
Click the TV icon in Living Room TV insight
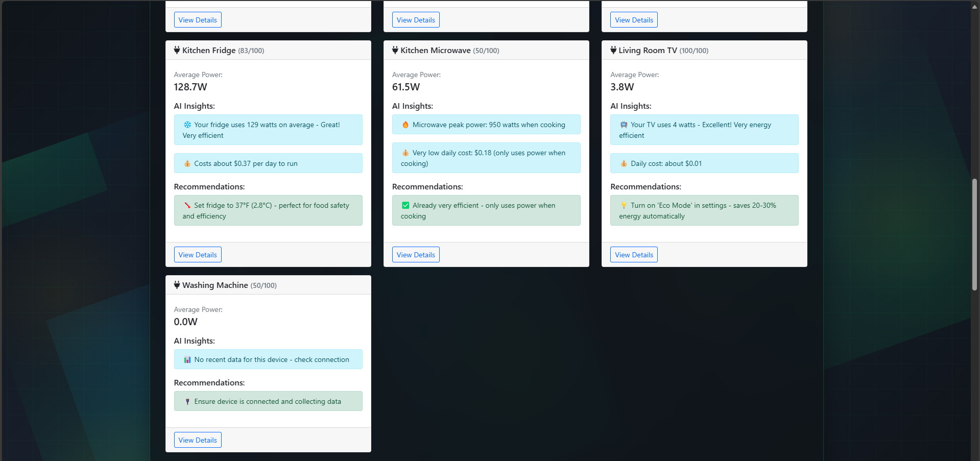tap(624, 125)
